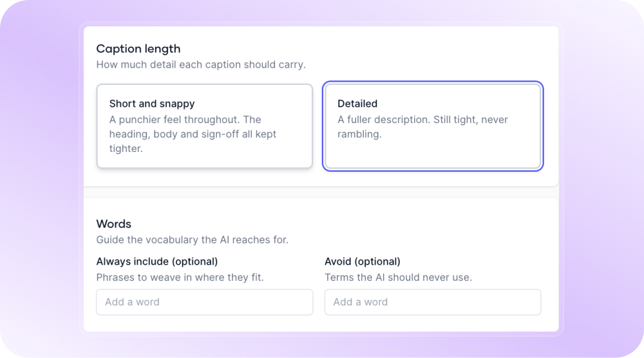Click the 'A fuller description' text
Image resolution: width=644 pixels, height=358 pixels.
click(422, 127)
